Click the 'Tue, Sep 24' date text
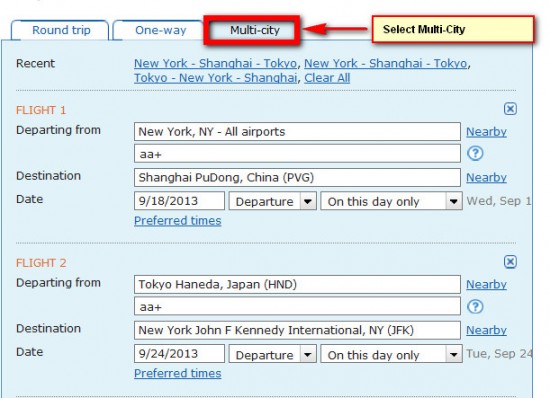 pyautogui.click(x=499, y=353)
